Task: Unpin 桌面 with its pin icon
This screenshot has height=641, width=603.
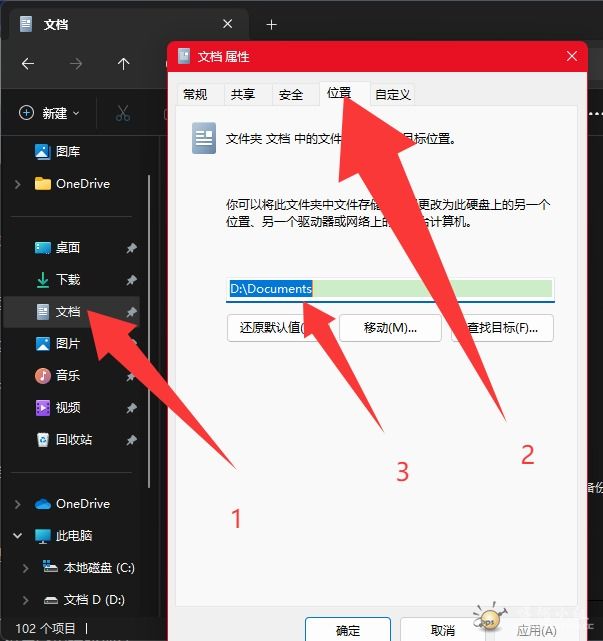Action: [x=131, y=248]
